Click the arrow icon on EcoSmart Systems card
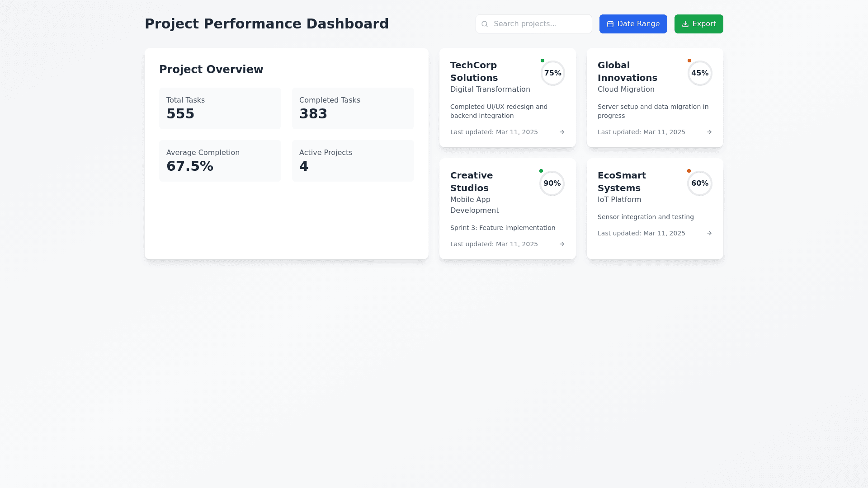The width and height of the screenshot is (868, 488). (709, 233)
